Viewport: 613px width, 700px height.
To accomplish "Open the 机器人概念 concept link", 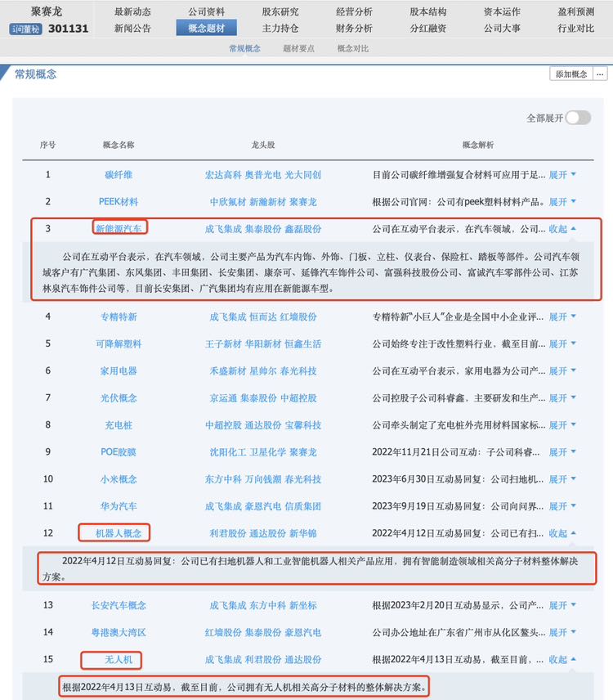I will (x=119, y=533).
